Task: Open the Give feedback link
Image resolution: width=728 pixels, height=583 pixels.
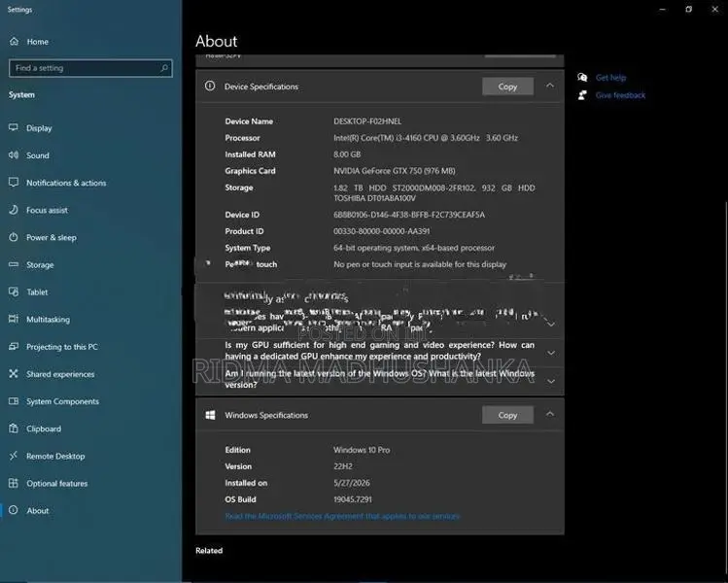Action: (620, 95)
